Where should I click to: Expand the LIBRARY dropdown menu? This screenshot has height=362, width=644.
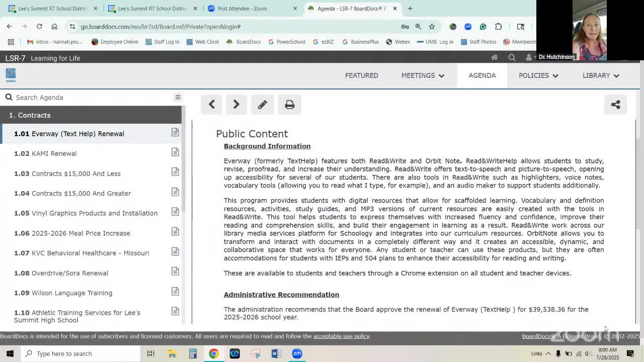601,75
